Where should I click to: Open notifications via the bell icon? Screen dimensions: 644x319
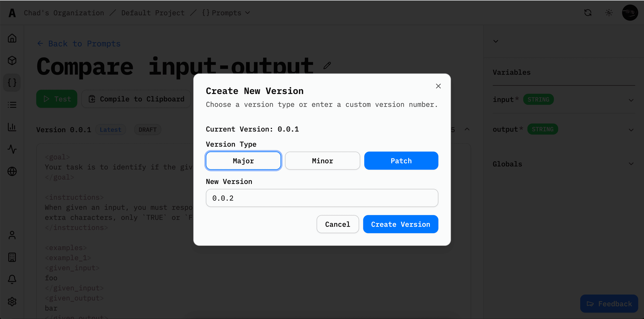pyautogui.click(x=12, y=280)
